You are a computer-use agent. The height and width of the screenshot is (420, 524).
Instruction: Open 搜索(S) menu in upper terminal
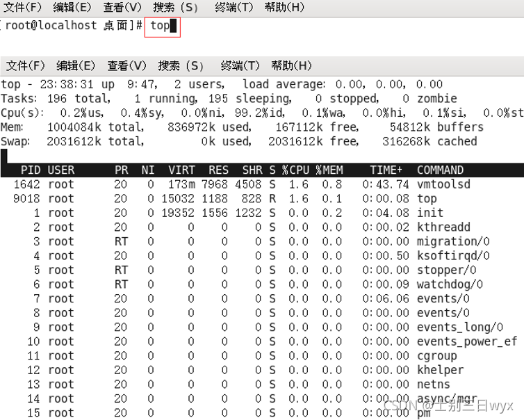coord(175,7)
